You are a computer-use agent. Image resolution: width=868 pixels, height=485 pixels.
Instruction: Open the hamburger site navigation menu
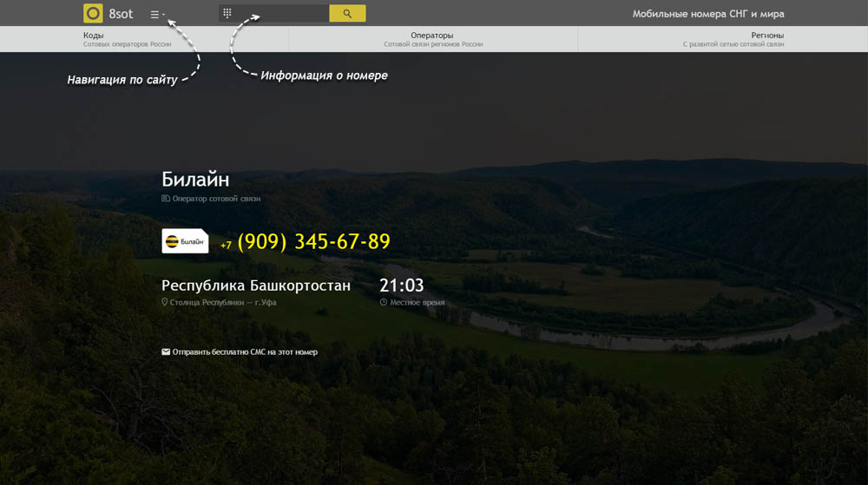coord(157,15)
